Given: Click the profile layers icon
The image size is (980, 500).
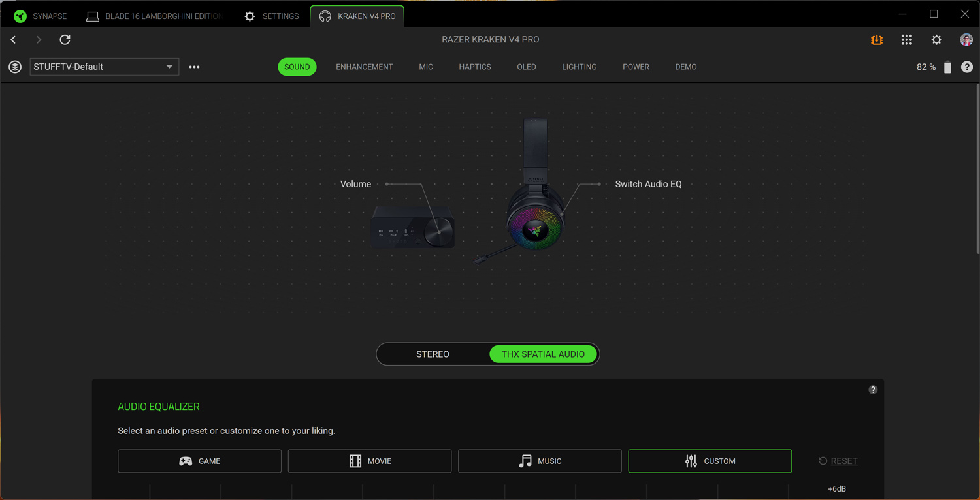Looking at the screenshot, I should click(x=15, y=67).
